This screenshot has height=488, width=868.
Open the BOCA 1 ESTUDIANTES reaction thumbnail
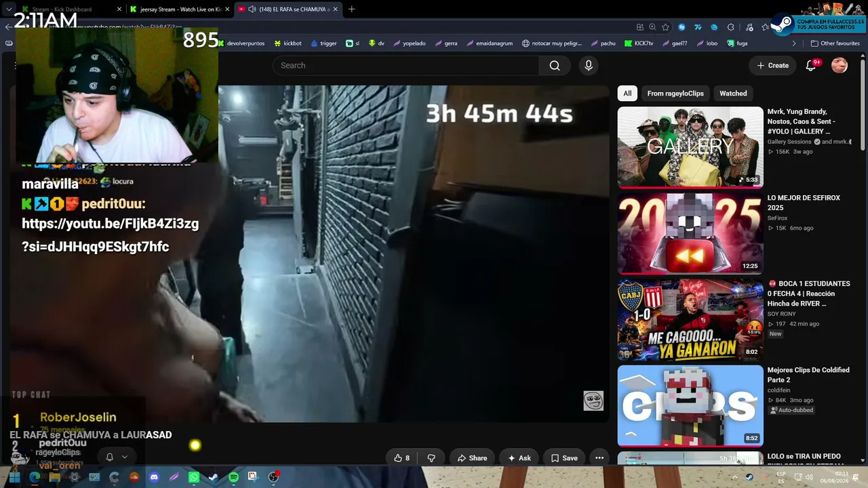[690, 319]
